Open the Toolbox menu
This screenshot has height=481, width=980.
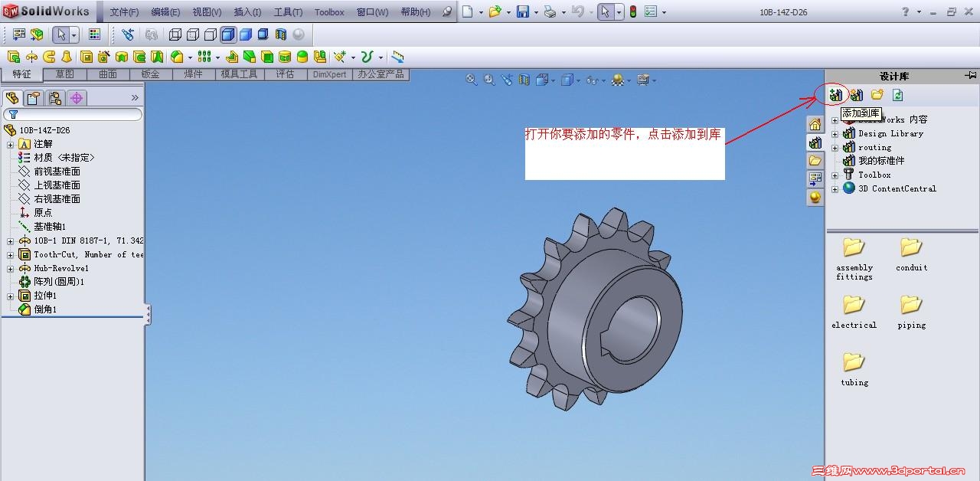point(329,12)
